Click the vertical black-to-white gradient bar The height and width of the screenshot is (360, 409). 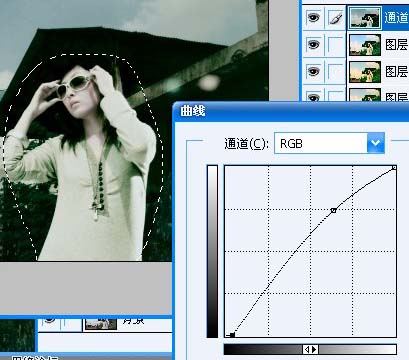click(212, 251)
